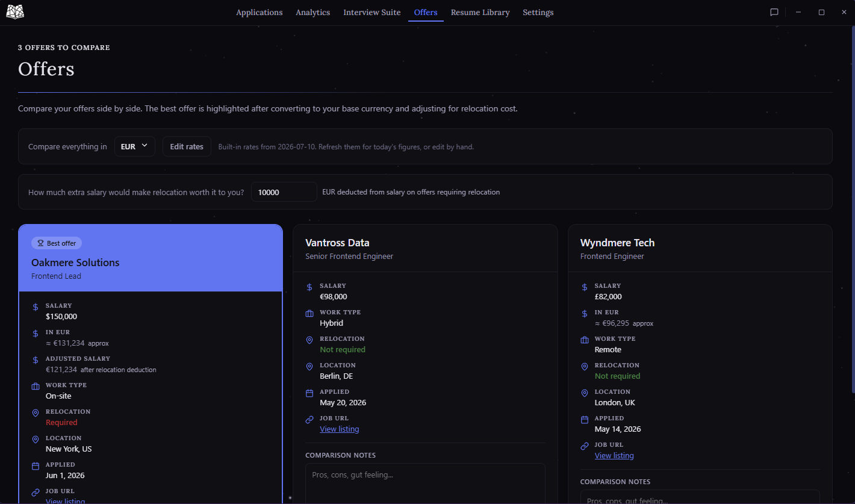Open View listing link for Vantross Data
The image size is (855, 504).
[x=339, y=429]
